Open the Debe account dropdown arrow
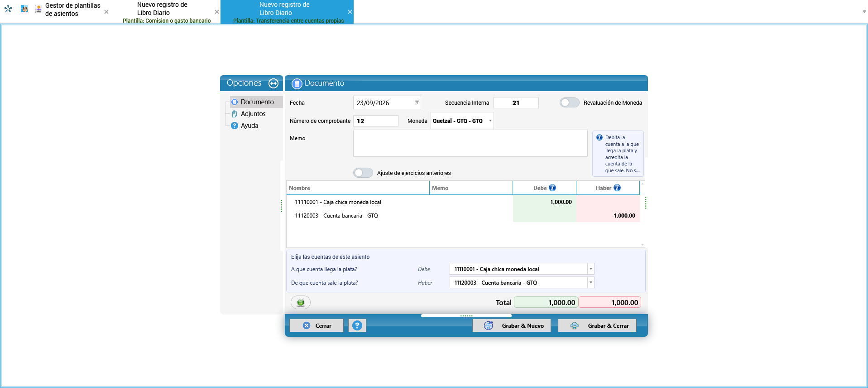Screen dimensions: 868x388 (x=590, y=269)
